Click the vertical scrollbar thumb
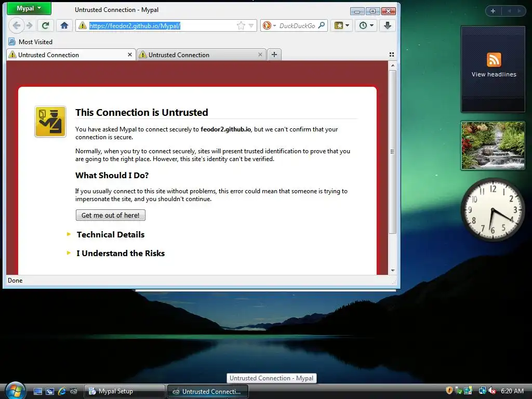 pos(393,152)
